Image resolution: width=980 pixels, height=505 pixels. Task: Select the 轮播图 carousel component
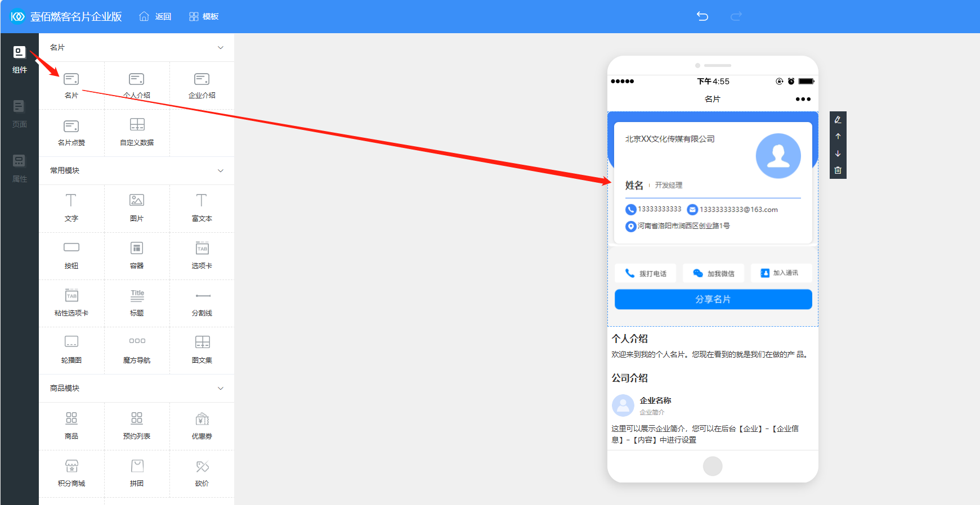click(71, 349)
